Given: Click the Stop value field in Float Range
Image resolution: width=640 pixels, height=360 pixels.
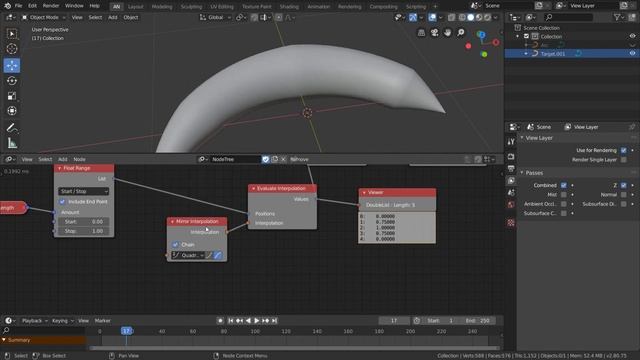Looking at the screenshot, I should [x=84, y=231].
